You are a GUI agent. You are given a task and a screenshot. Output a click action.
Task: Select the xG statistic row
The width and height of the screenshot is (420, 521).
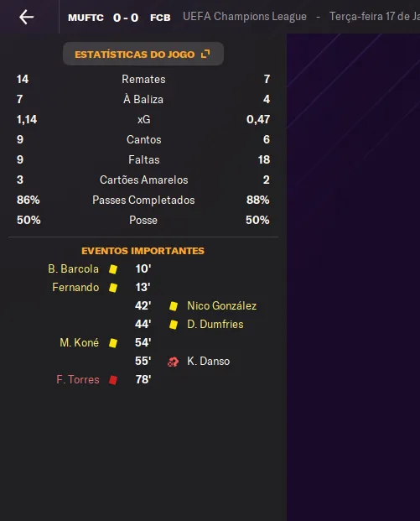143,120
